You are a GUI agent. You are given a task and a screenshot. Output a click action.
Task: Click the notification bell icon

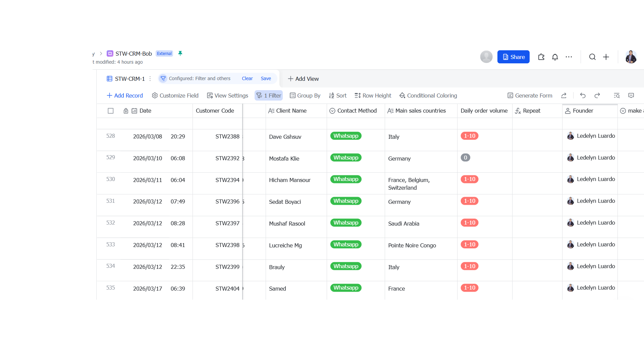coord(555,57)
